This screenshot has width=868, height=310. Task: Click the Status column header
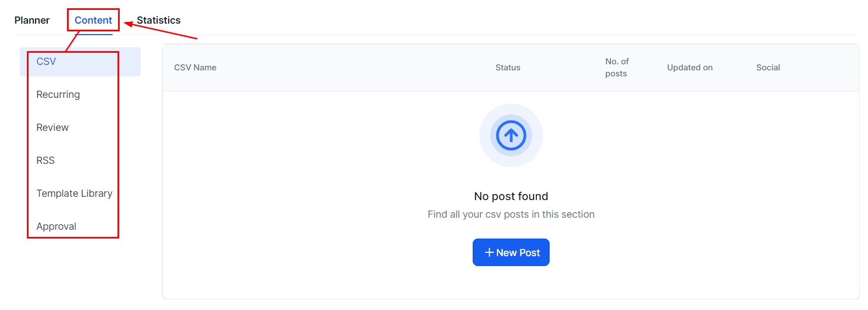coord(507,68)
